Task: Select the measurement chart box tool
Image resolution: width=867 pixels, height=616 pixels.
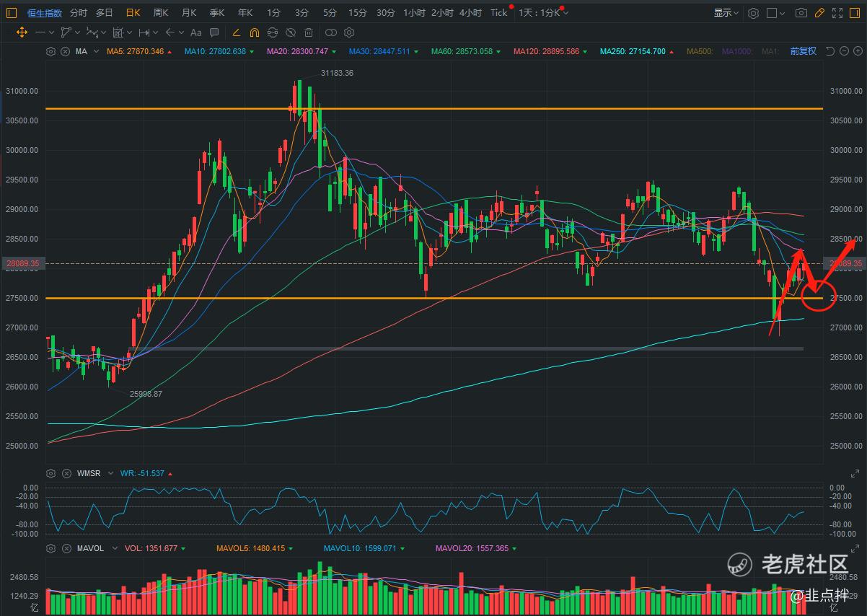Action: click(x=118, y=32)
